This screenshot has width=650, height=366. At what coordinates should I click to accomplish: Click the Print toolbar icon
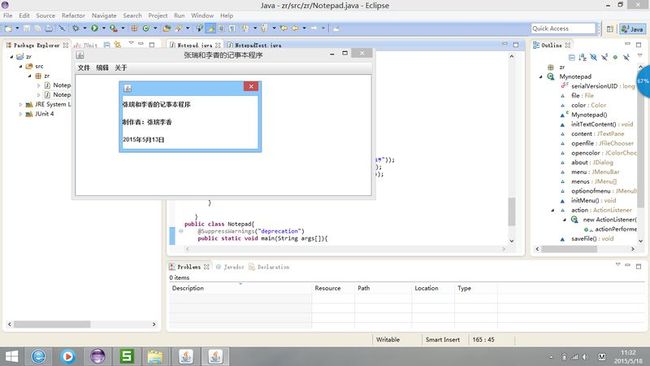(x=49, y=28)
